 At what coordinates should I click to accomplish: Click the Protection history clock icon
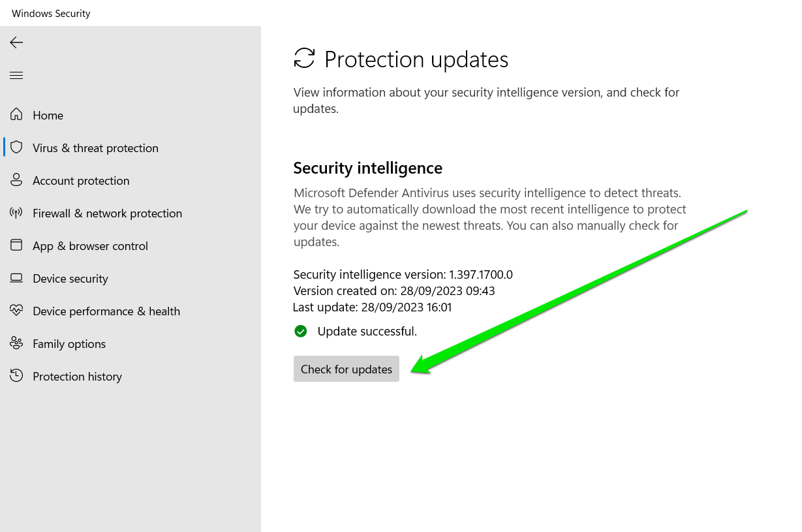click(16, 376)
